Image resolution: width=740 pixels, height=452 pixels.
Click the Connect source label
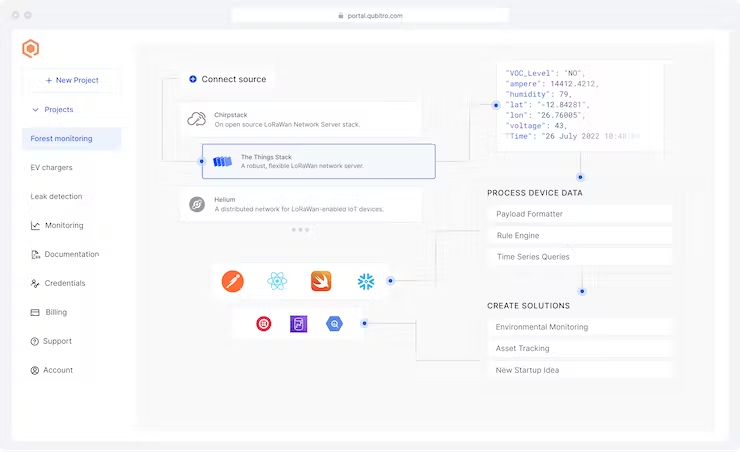234,79
